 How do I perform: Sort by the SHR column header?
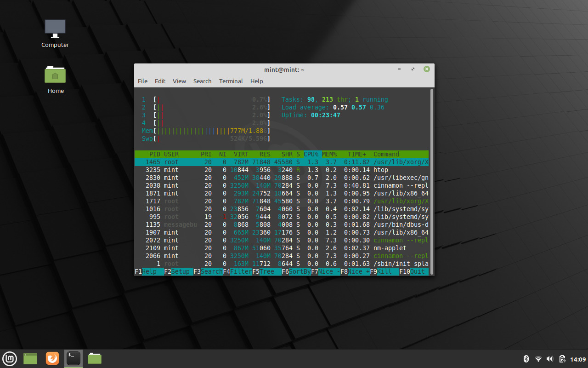click(x=287, y=154)
